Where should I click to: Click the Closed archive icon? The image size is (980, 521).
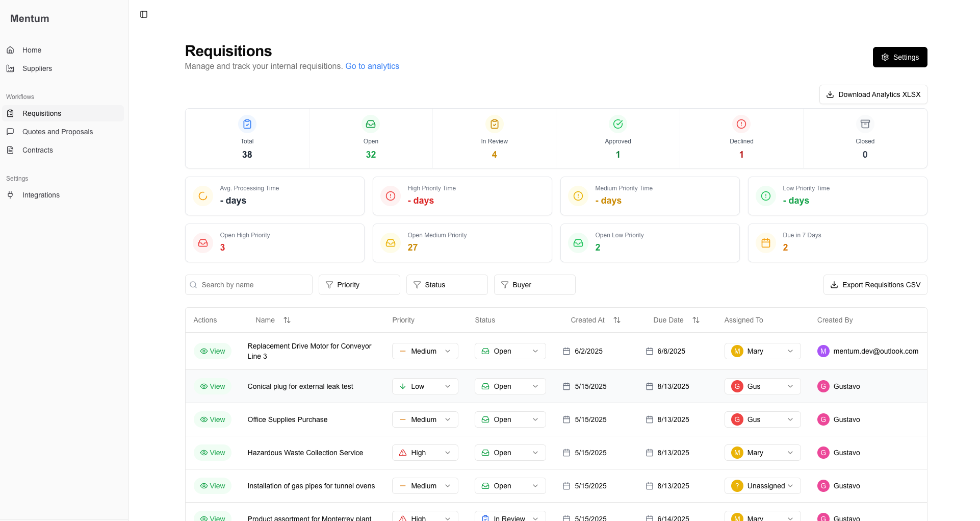865,124
